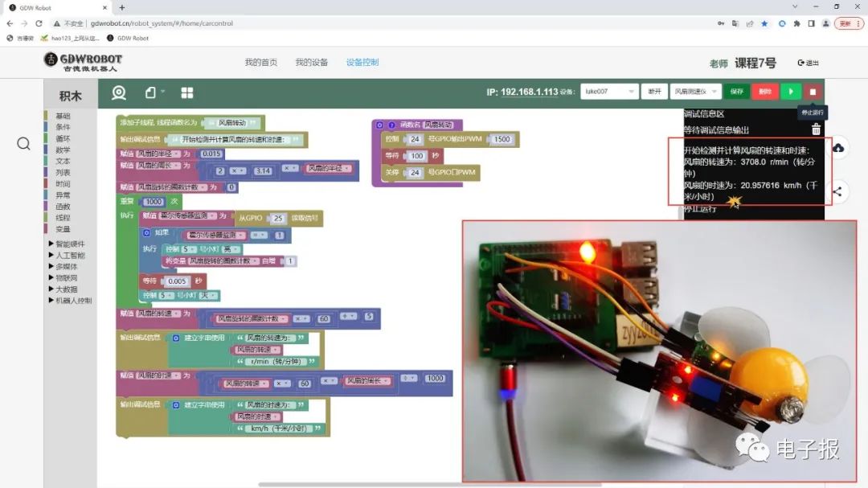868x488 pixels.
Task: Clear debug output with trash icon
Action: click(816, 129)
